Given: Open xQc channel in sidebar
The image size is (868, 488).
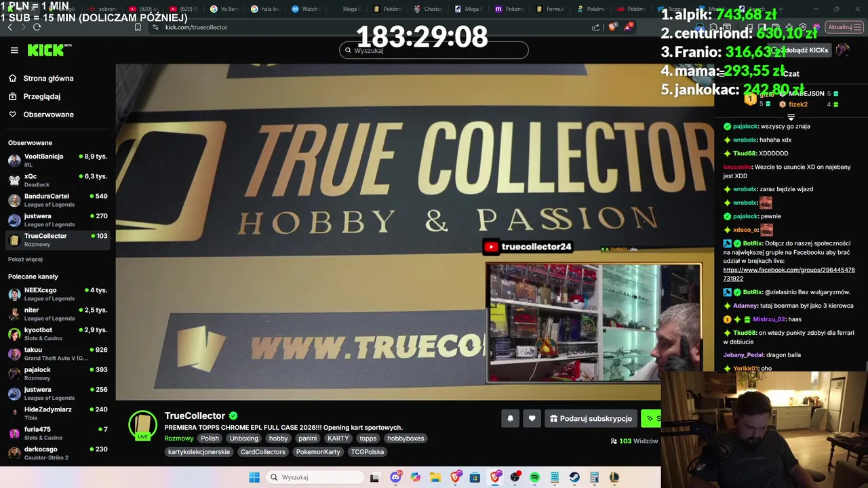Looking at the screenshot, I should (x=58, y=180).
